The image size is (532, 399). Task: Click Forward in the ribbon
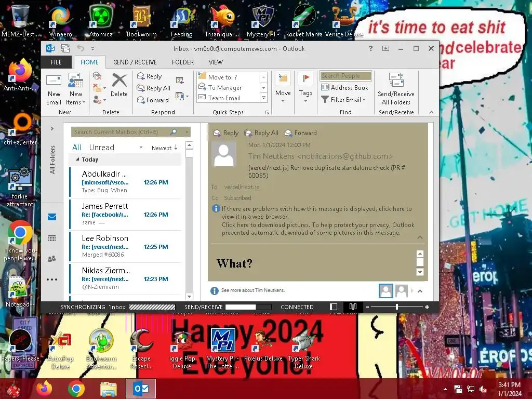click(153, 100)
